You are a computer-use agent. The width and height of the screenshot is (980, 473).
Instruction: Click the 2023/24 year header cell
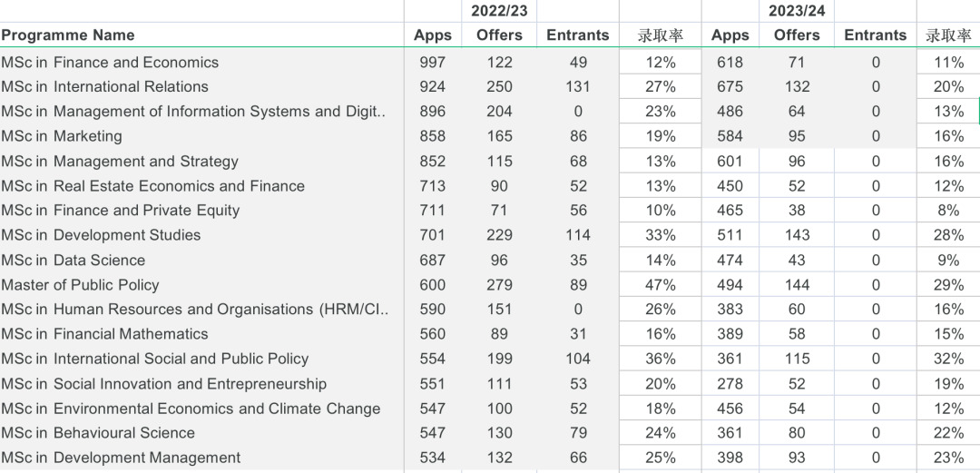click(797, 11)
